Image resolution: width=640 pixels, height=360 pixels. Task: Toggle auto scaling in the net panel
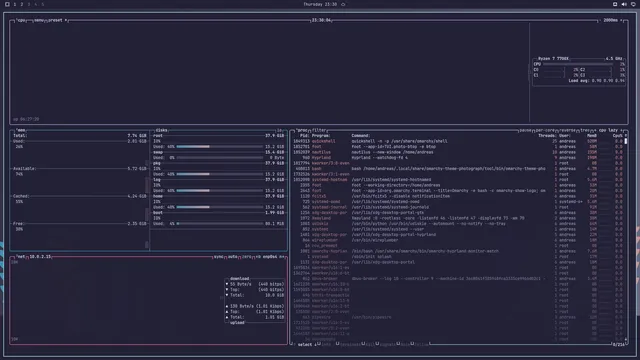pyautogui.click(x=233, y=257)
